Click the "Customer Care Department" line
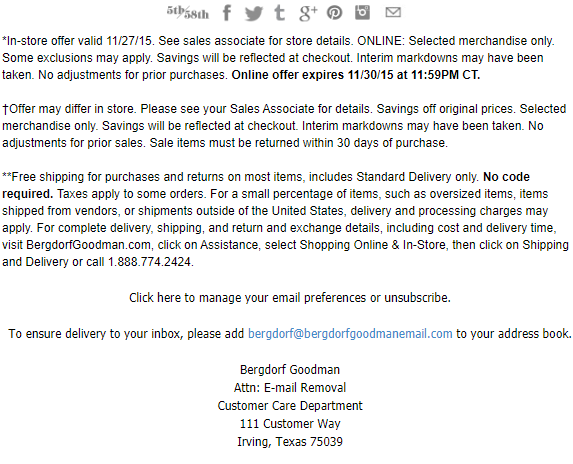Viewport: 573px width, 464px height. point(290,406)
